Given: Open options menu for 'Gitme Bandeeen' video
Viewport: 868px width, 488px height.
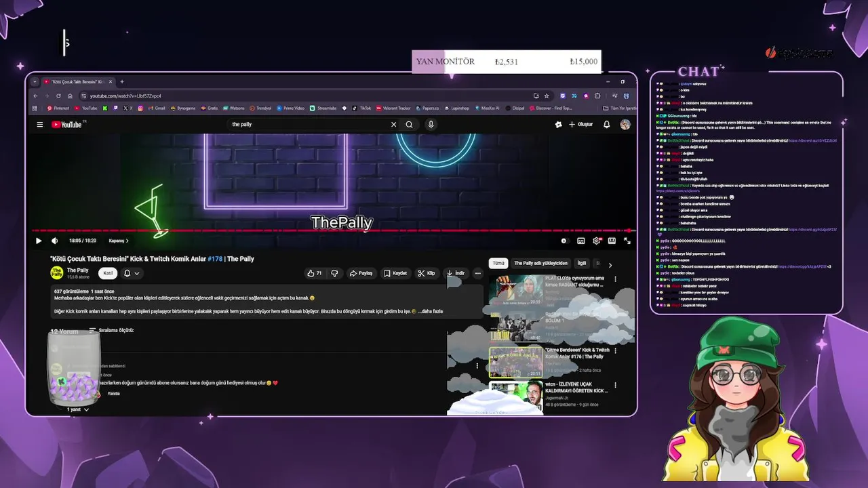Looking at the screenshot, I should tap(615, 351).
